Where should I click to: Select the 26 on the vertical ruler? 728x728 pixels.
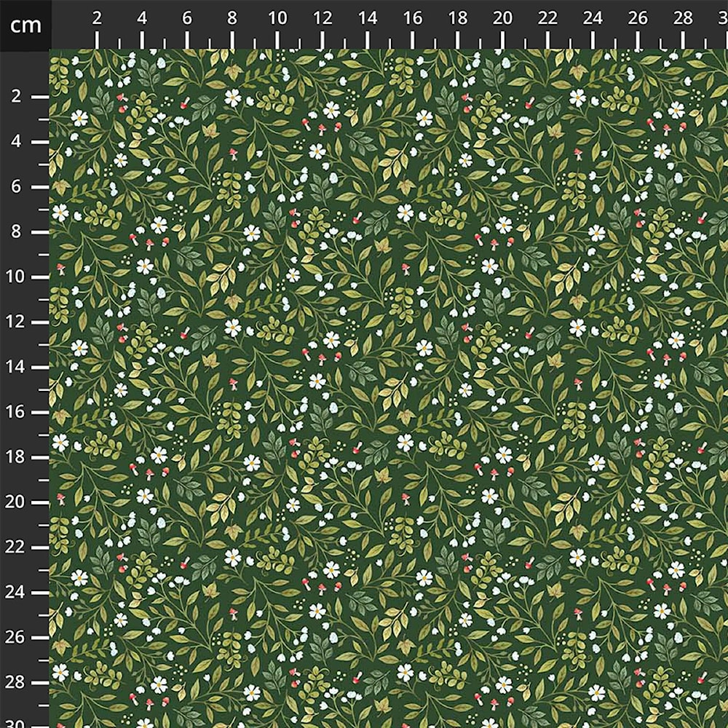click(x=15, y=637)
